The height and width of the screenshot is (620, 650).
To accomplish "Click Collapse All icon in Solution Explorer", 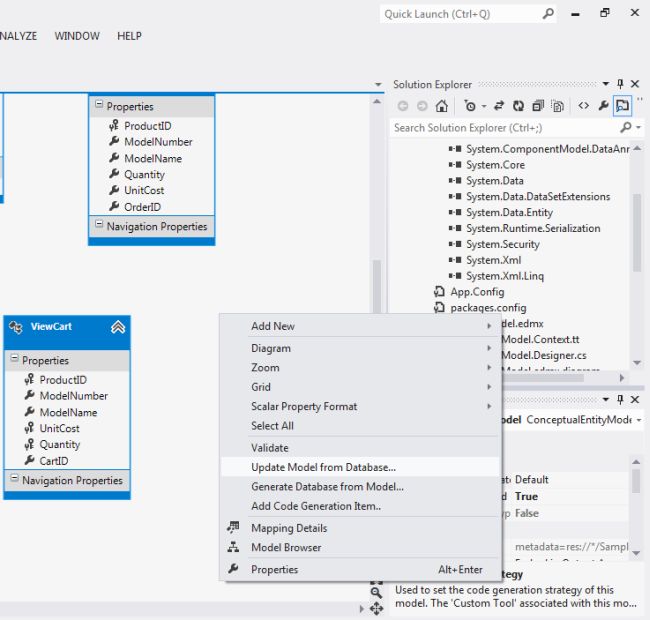I will pos(538,106).
